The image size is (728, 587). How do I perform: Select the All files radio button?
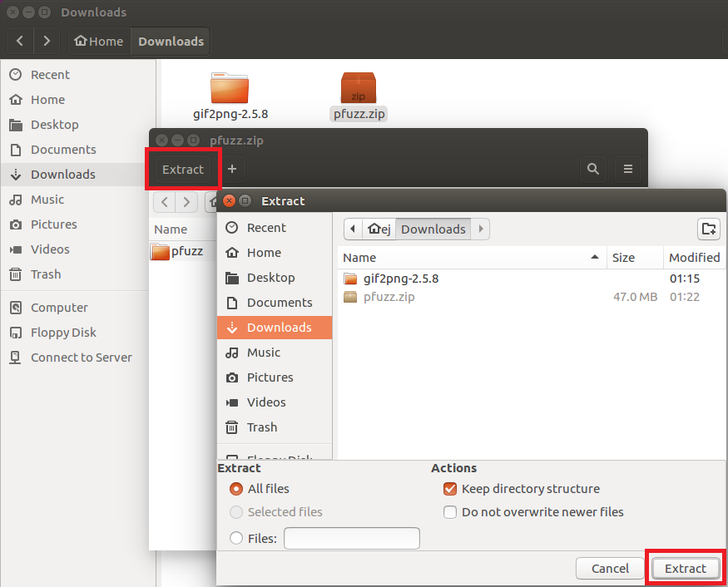(x=236, y=489)
